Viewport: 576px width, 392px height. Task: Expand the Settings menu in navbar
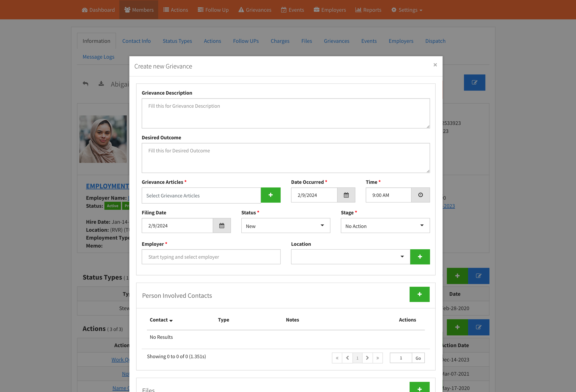[x=406, y=10]
